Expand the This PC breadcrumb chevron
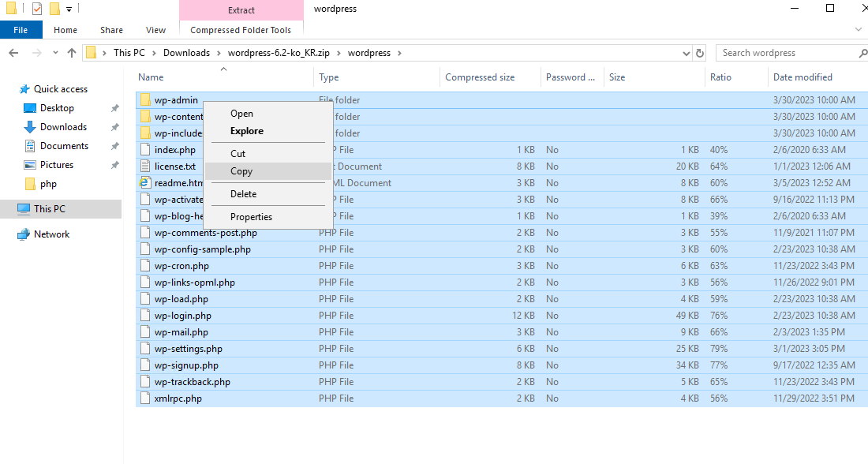 point(154,53)
